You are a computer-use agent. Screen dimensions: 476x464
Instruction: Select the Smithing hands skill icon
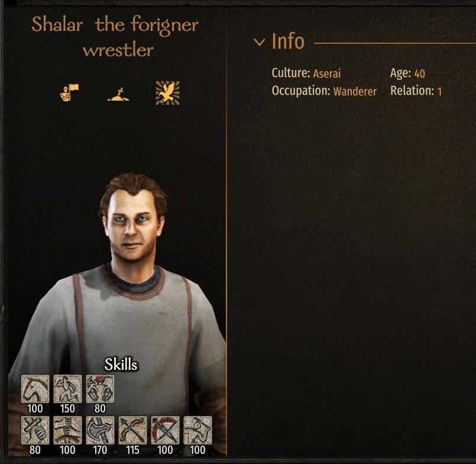click(100, 389)
